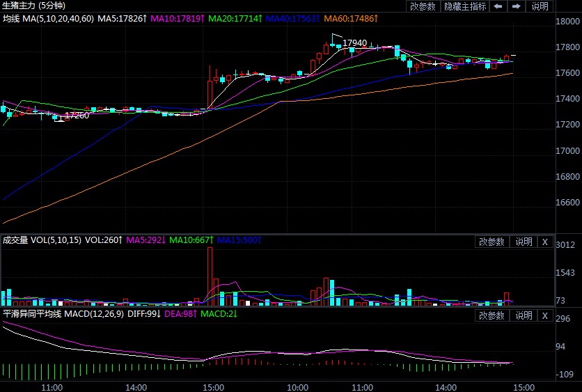Click the DIFF:99 value
The image size is (582, 392).
pyautogui.click(x=144, y=314)
